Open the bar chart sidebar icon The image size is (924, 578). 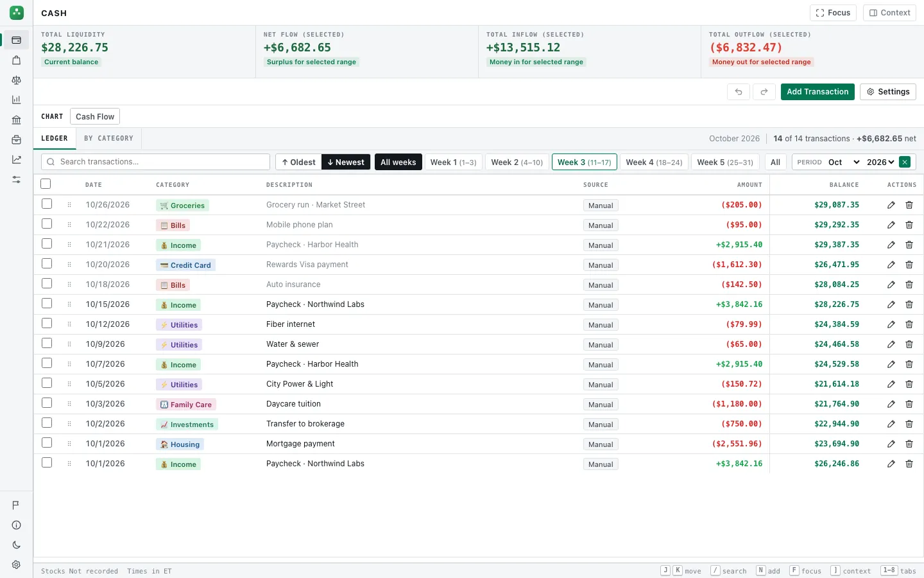[x=17, y=100]
